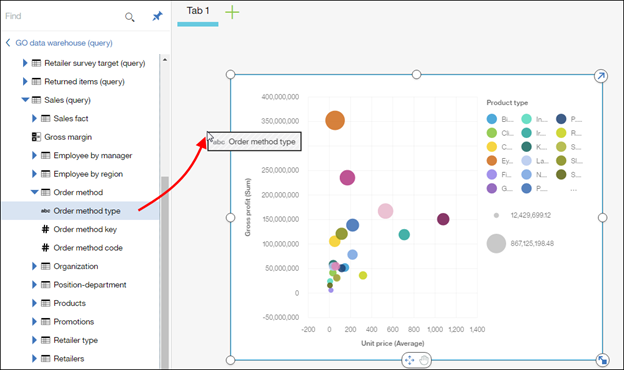Image resolution: width=624 pixels, height=370 pixels.
Task: Click the hand pan icon below chart
Action: 424,360
